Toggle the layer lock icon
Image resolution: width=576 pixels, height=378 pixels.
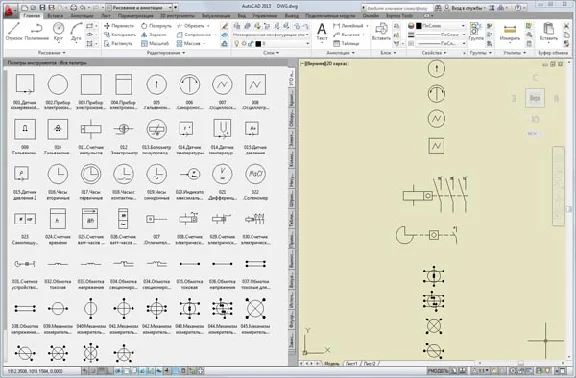click(251, 43)
